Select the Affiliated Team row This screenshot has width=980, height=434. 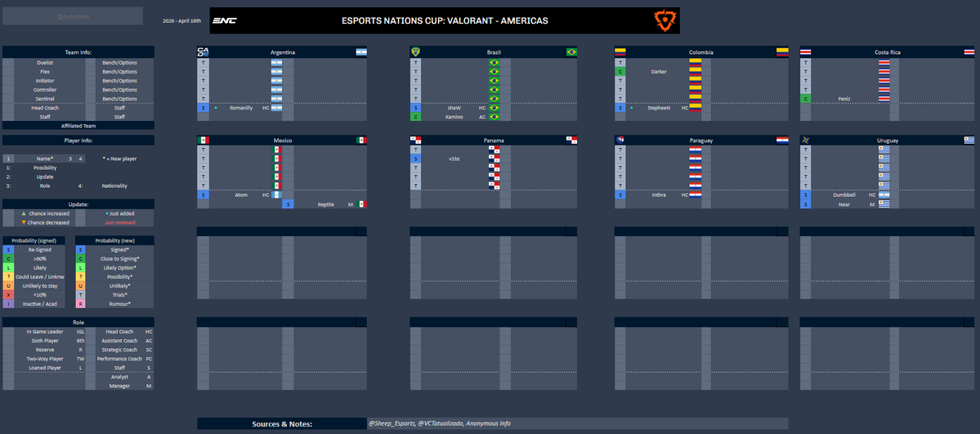pyautogui.click(x=78, y=126)
